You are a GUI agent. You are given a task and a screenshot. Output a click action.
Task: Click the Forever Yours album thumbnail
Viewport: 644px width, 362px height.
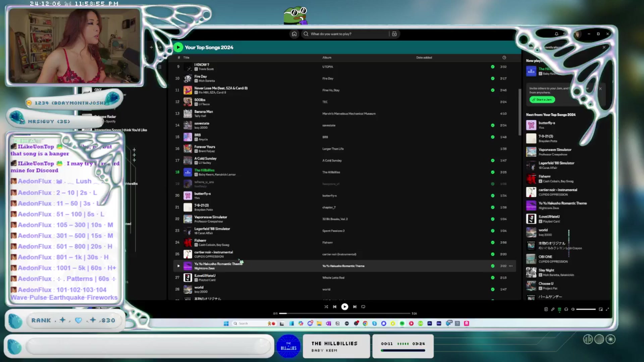coord(188,148)
